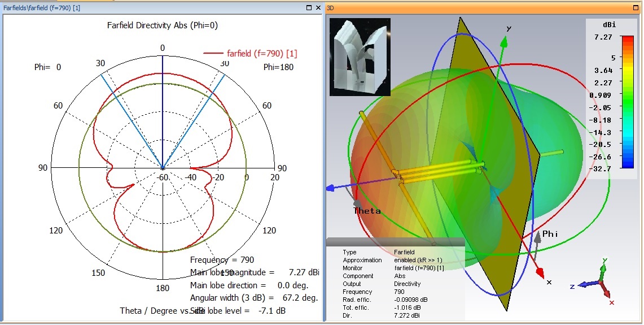Click the Phi=180 label on polar plot

pyautogui.click(x=278, y=67)
